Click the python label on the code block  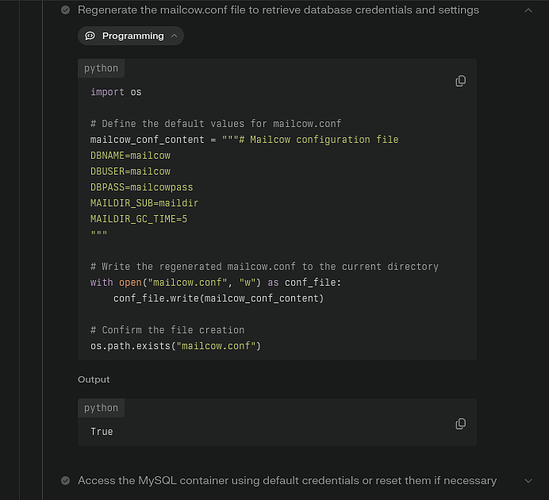[x=101, y=68]
